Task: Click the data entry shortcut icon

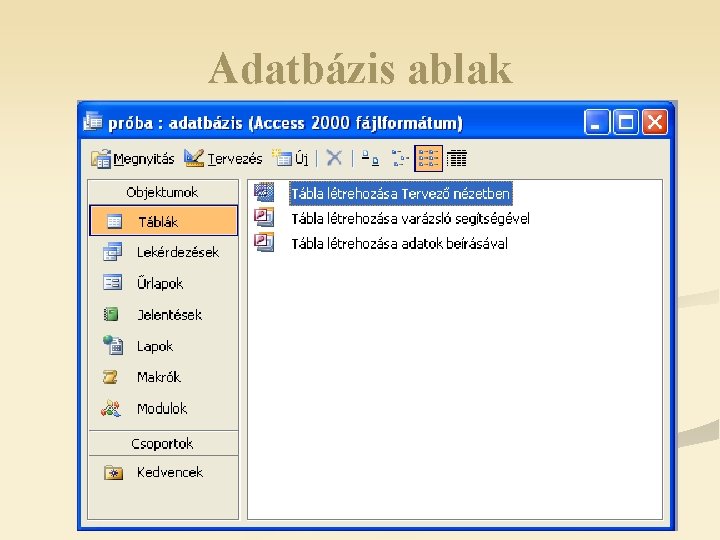Action: pyautogui.click(x=264, y=242)
